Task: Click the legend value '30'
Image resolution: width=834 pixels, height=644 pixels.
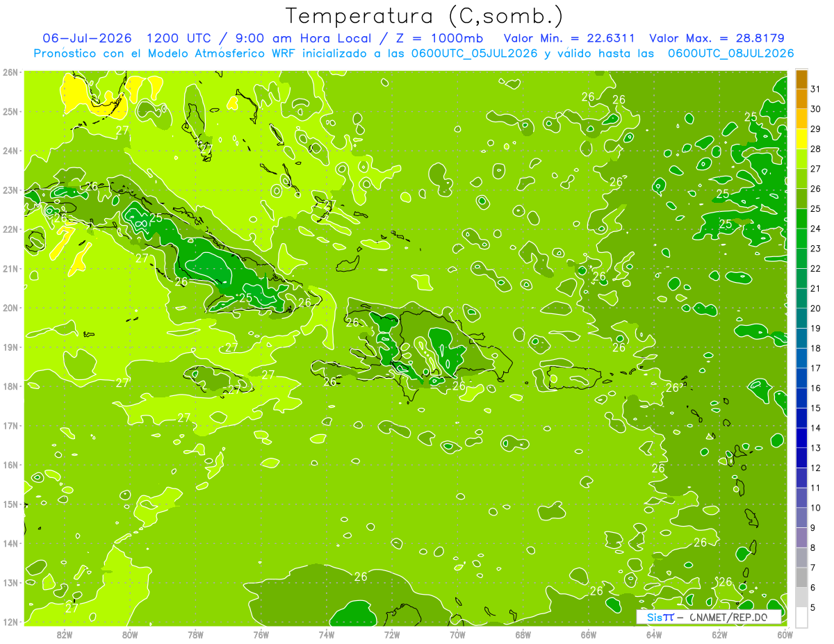Action: (816, 109)
